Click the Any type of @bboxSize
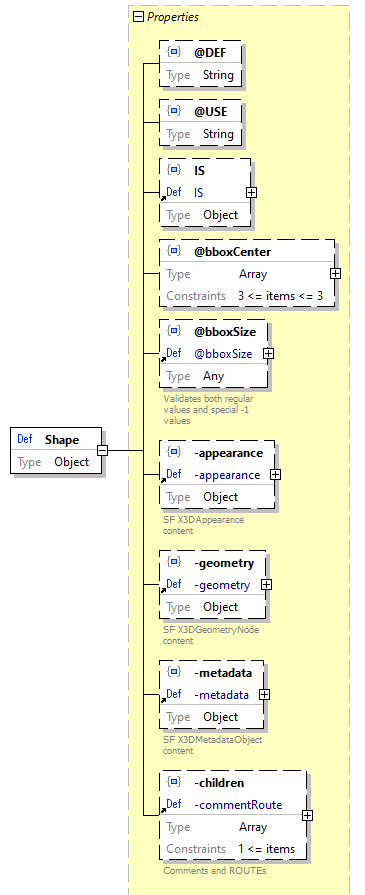 tap(214, 376)
